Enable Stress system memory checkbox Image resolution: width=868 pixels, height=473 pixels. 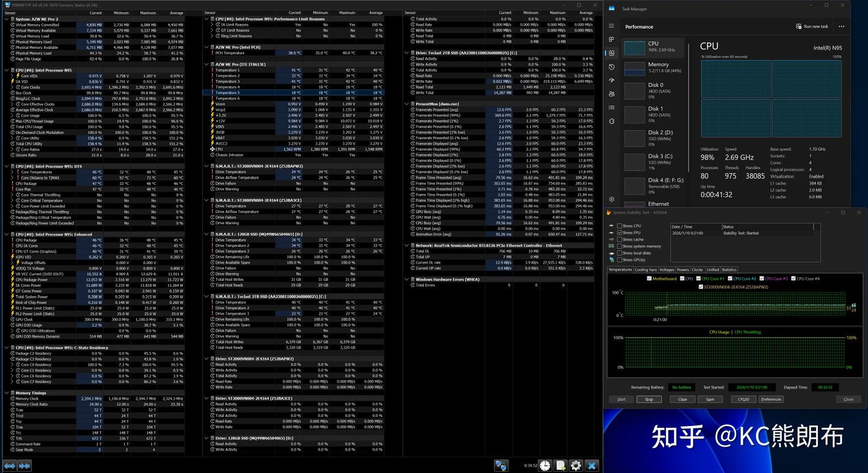pos(620,246)
